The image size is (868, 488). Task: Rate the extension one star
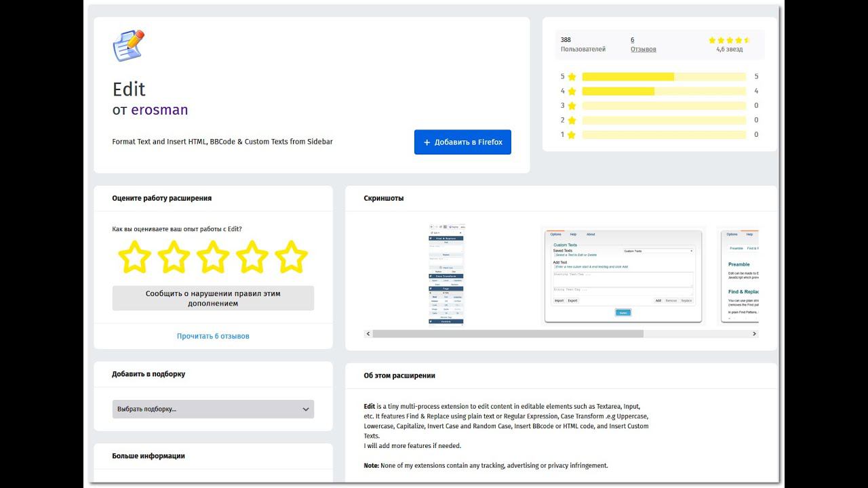click(134, 257)
